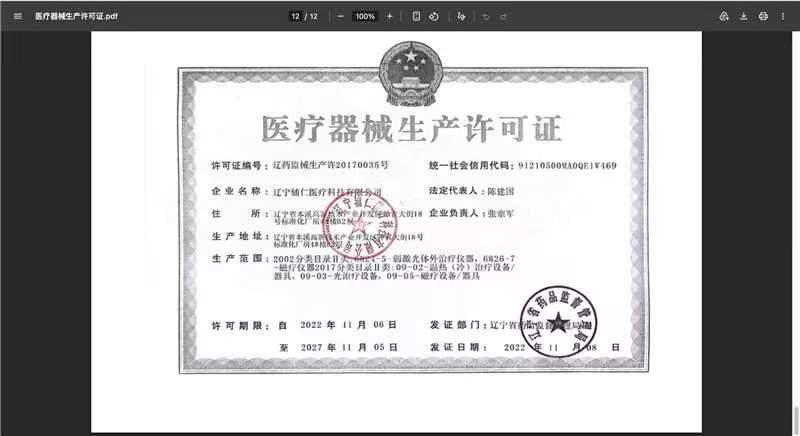Save the PDF to Drive

click(724, 16)
